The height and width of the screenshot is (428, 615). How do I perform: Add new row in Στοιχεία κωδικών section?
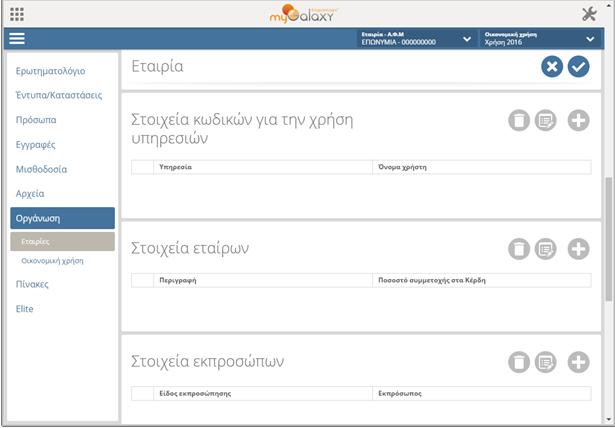coord(578,121)
